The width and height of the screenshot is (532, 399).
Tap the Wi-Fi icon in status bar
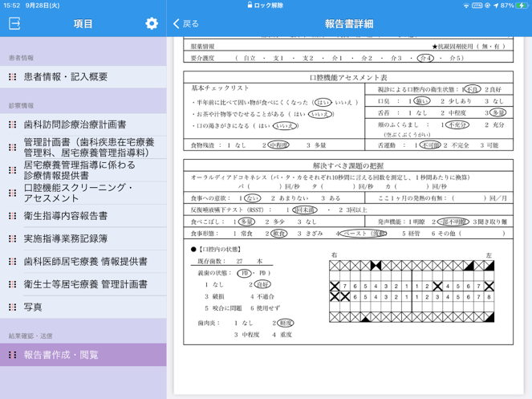click(466, 6)
